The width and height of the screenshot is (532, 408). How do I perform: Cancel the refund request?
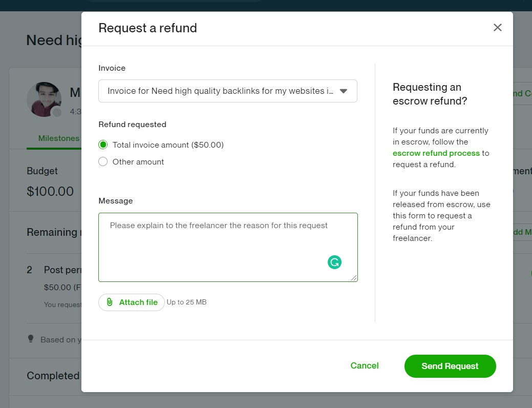click(365, 365)
